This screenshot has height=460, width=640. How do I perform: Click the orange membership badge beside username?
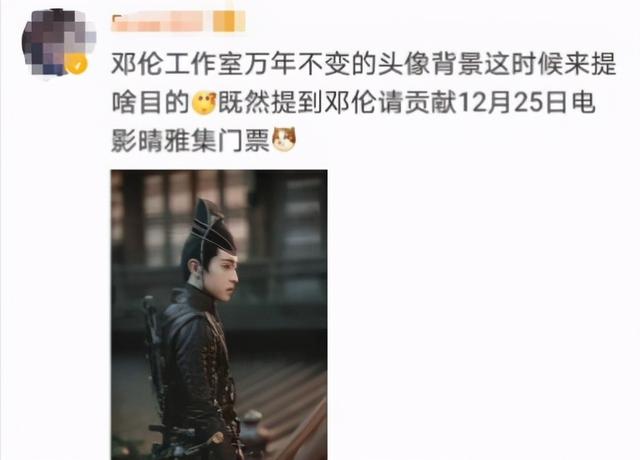[229, 21]
